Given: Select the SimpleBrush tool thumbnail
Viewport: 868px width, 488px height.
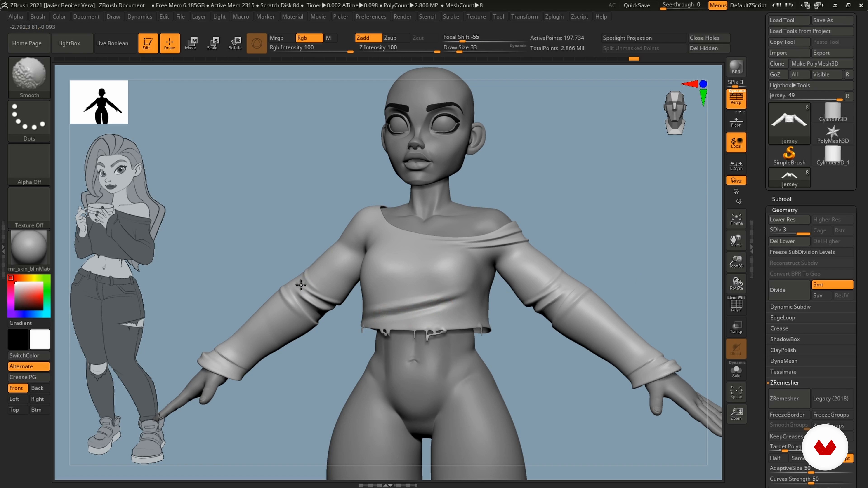Looking at the screenshot, I should point(789,156).
